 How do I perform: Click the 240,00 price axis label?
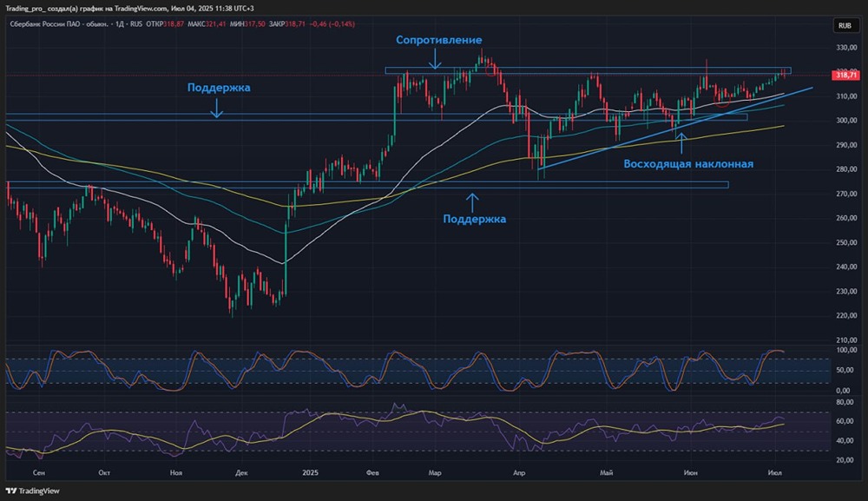tap(846, 267)
